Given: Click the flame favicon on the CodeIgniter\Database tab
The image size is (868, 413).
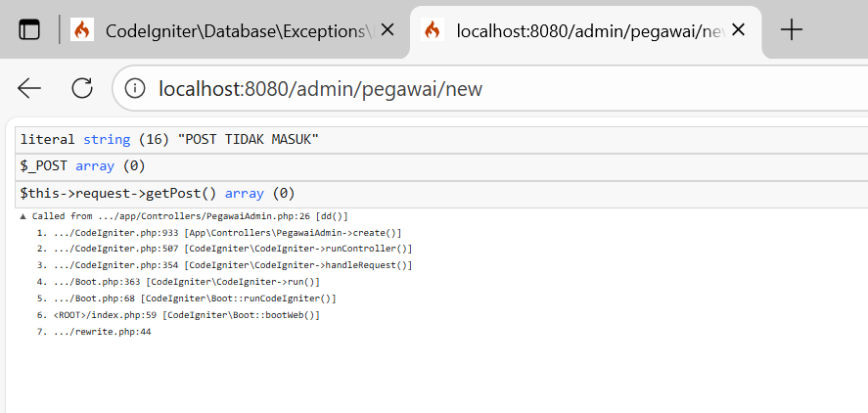Looking at the screenshot, I should tap(82, 30).
